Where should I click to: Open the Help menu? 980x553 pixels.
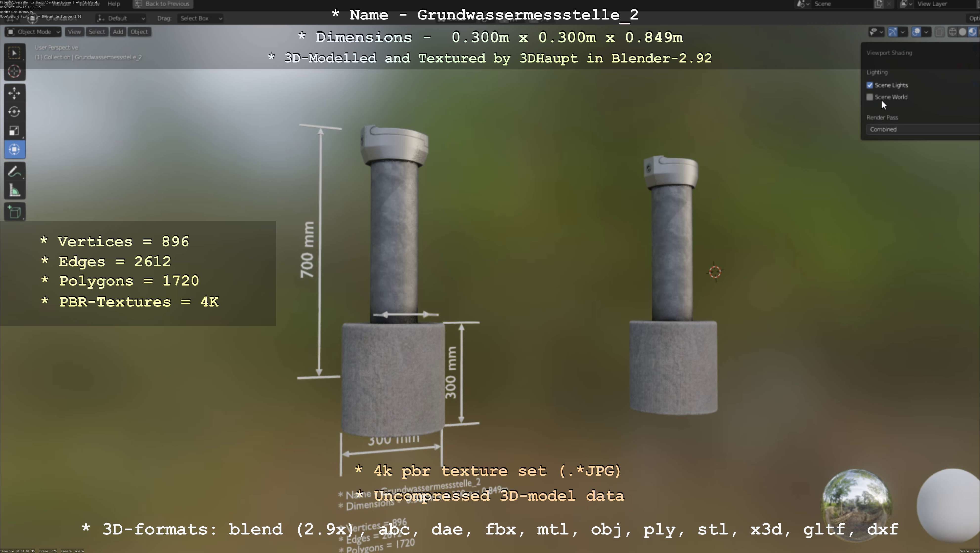[114, 4]
